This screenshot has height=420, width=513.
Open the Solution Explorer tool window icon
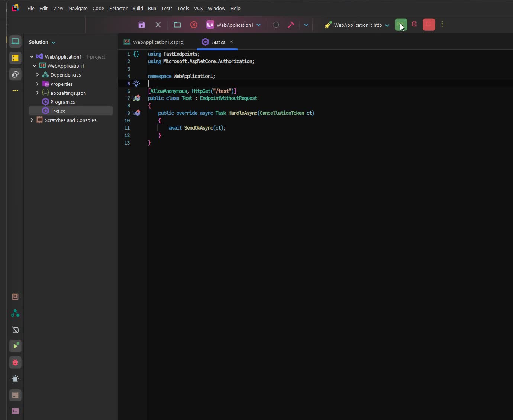click(15, 41)
